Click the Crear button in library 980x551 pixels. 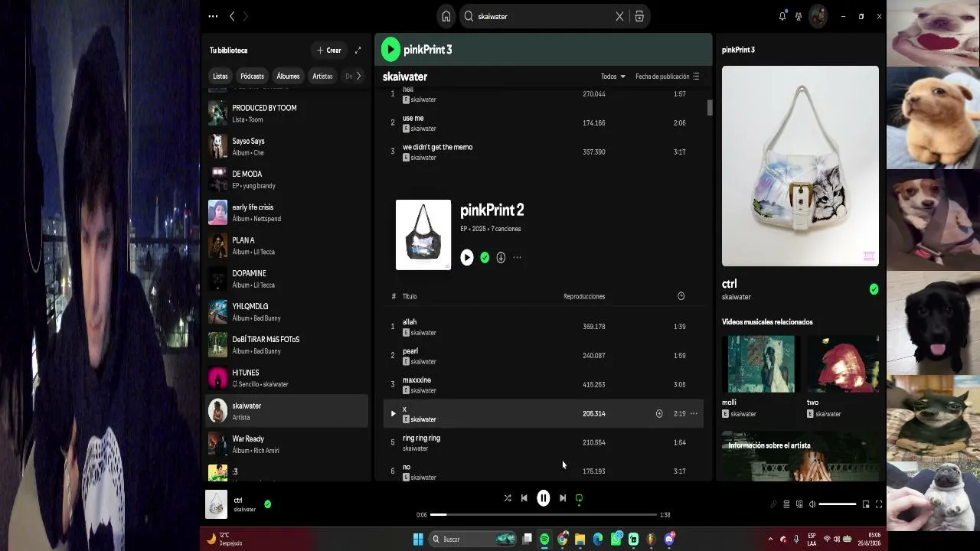click(329, 51)
